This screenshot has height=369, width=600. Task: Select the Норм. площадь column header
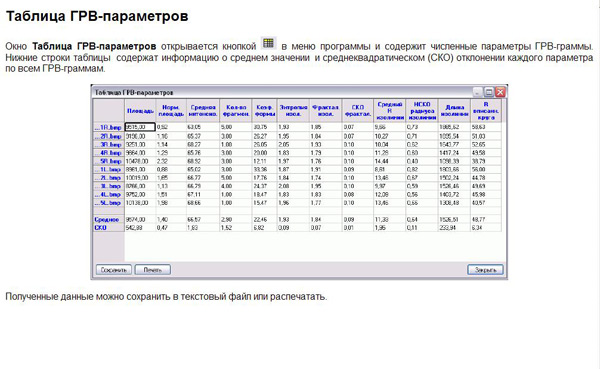[x=171, y=111]
